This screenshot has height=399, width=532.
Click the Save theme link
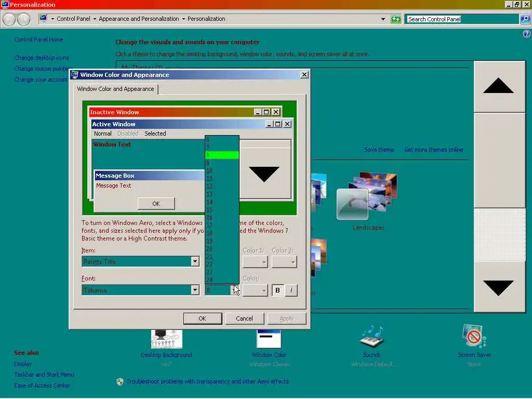tap(379, 150)
